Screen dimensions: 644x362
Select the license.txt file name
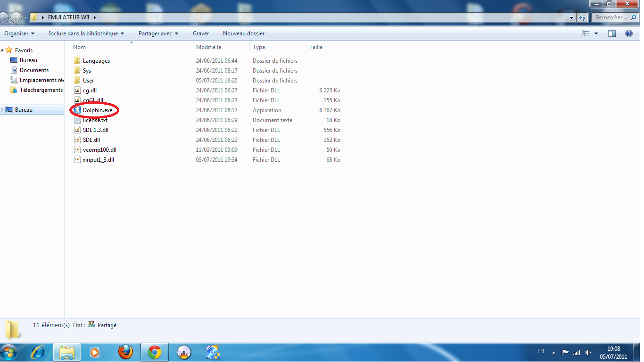(x=95, y=120)
